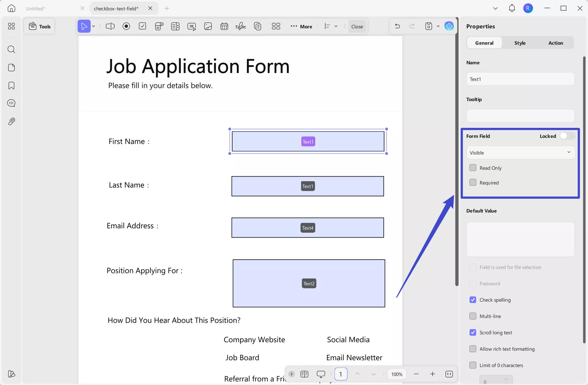Image resolution: width=588 pixels, height=385 pixels.
Task: Click the undo arrow icon
Action: point(397,26)
